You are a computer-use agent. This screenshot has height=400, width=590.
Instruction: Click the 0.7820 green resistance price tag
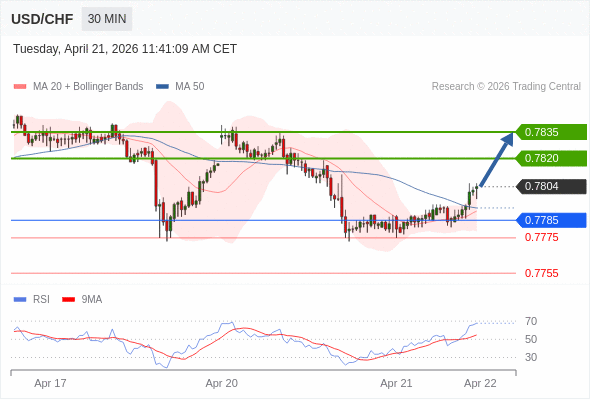pos(551,158)
